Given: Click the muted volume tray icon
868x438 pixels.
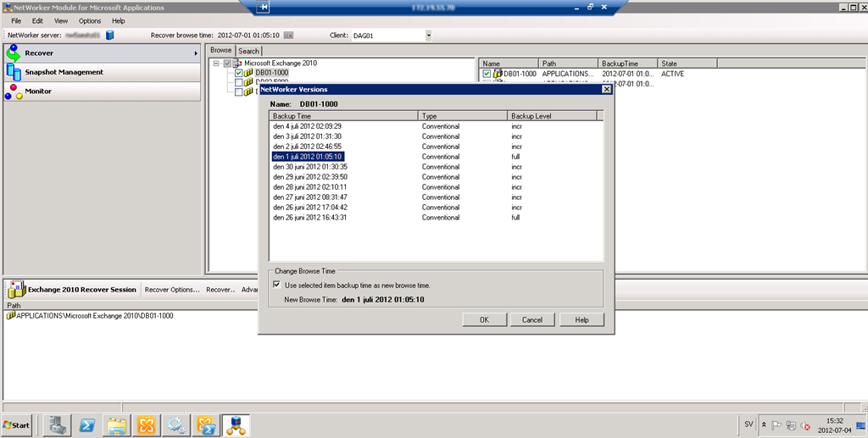Looking at the screenshot, I should pos(806,425).
